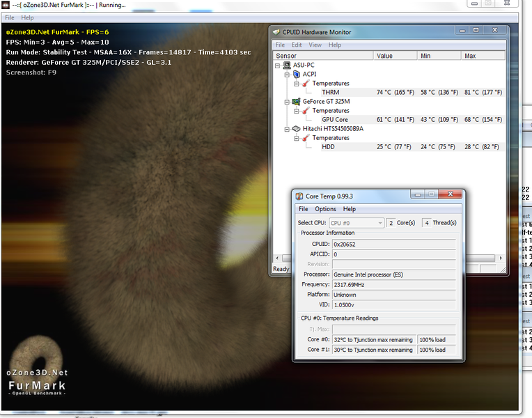532x418 pixels.
Task: Maximize the CPUID Hardware Monitor window
Action: [476, 31]
